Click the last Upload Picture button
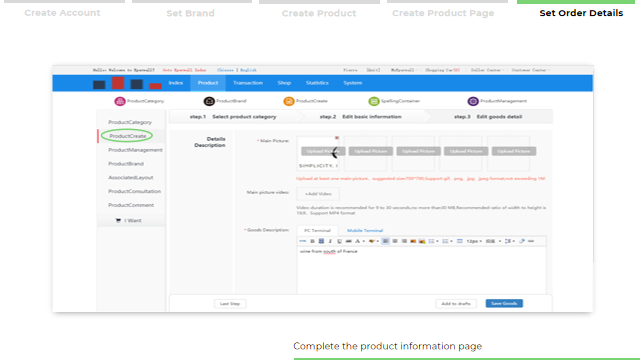This screenshot has width=640, height=360. point(514,151)
